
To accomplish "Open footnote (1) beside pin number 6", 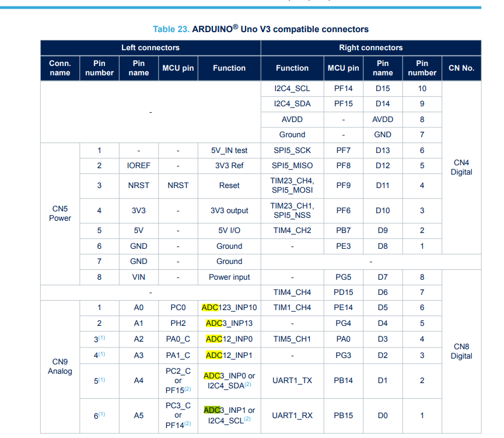I will [101, 414].
